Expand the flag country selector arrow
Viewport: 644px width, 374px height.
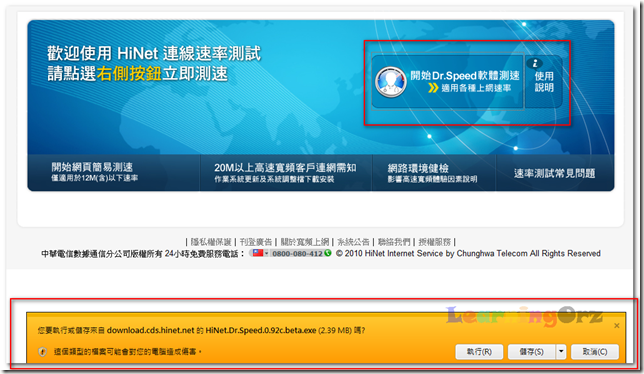[x=266, y=253]
